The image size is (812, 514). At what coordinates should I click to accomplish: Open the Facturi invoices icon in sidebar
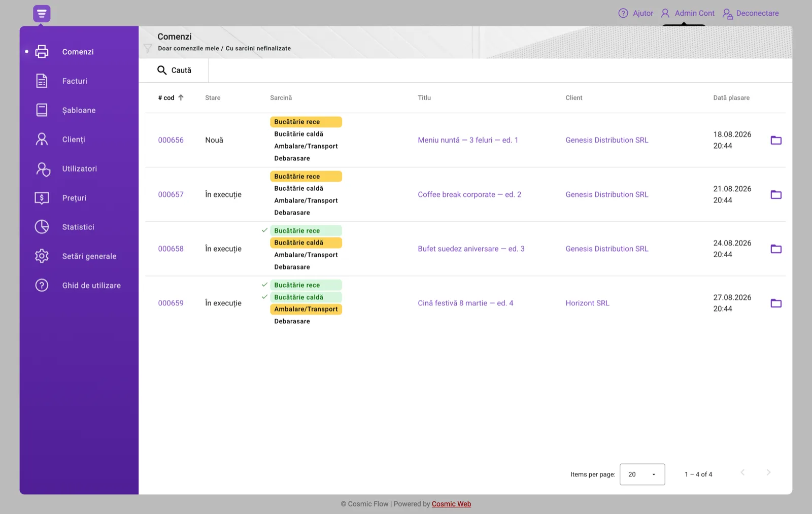(x=42, y=81)
